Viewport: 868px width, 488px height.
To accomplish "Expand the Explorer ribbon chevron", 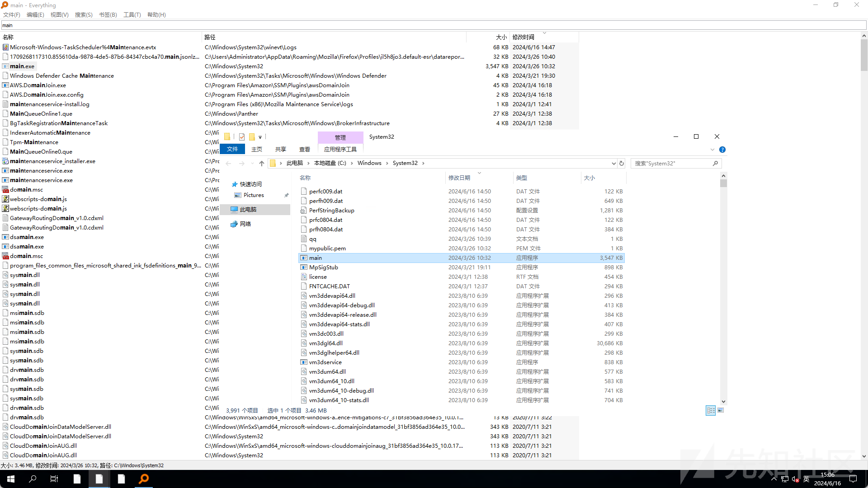I will tap(712, 150).
